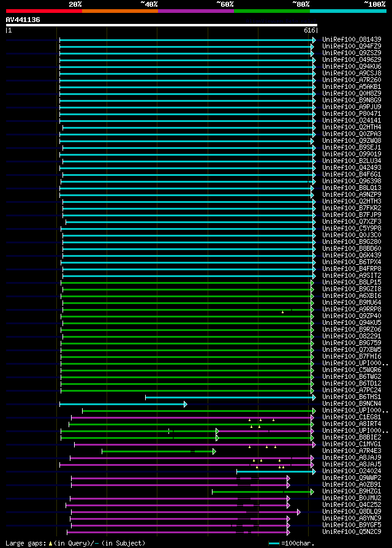This screenshot has width=392, height=548.
Task: Click the green arrowhead mid-bar on UniRef100_B8BIE2
Action: tap(217, 438)
